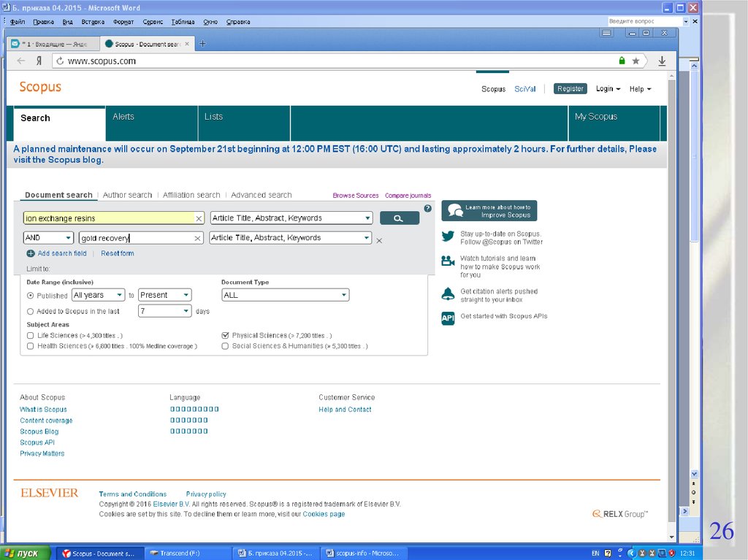Screen dimensions: 748x560
Task: Remove the second search row with X
Action: (x=379, y=241)
